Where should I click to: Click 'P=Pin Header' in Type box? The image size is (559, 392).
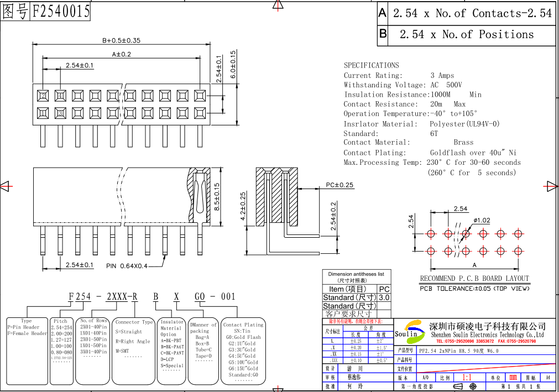tap(24, 327)
